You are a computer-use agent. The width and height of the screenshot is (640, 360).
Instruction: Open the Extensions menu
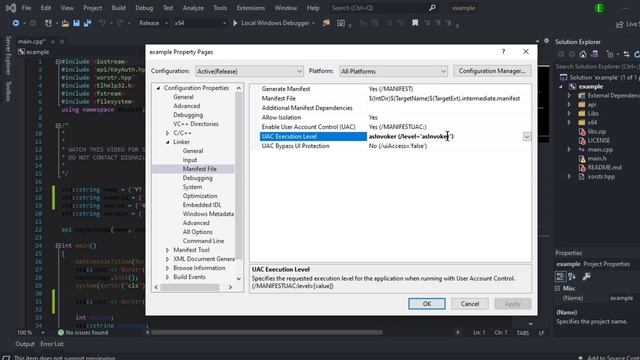[251, 8]
